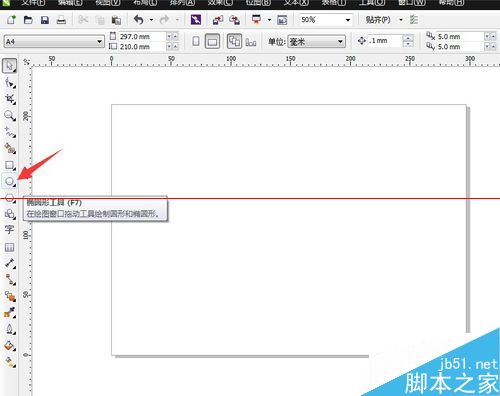Open the 效果(C) Effects menu
The width and height of the screenshot is (500, 396).
coord(220,2)
